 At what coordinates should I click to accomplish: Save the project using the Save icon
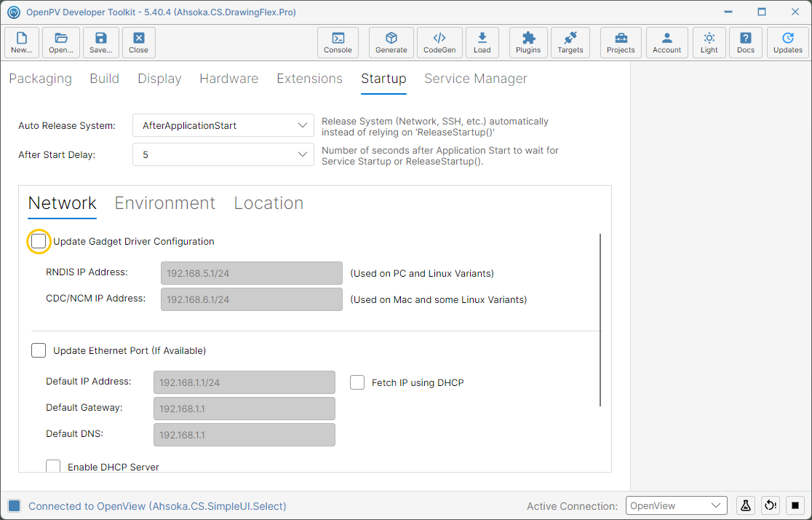pos(101,42)
